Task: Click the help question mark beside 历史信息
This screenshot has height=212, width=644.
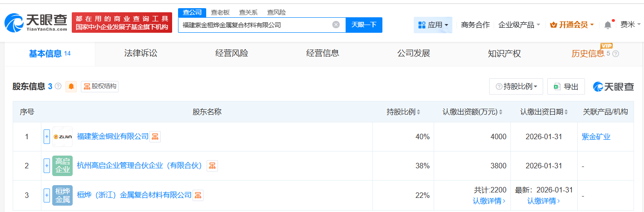Action: tap(616, 54)
